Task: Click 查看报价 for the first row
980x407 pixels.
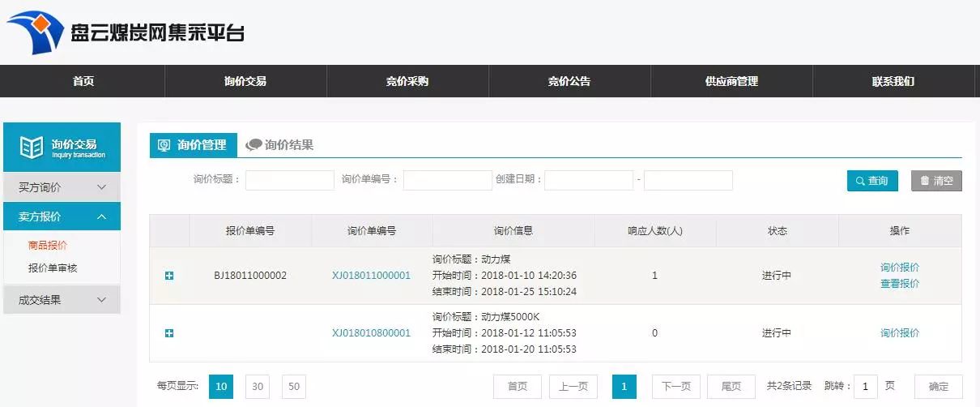Action: tap(899, 284)
